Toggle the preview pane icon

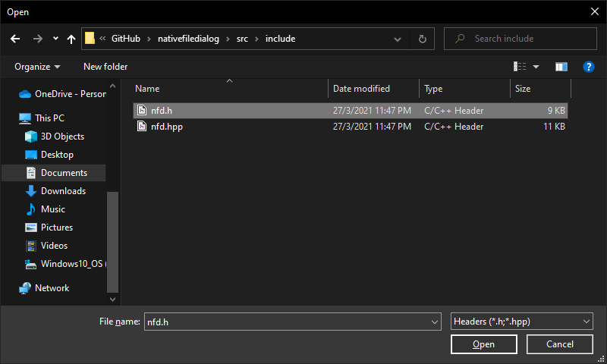(561, 67)
